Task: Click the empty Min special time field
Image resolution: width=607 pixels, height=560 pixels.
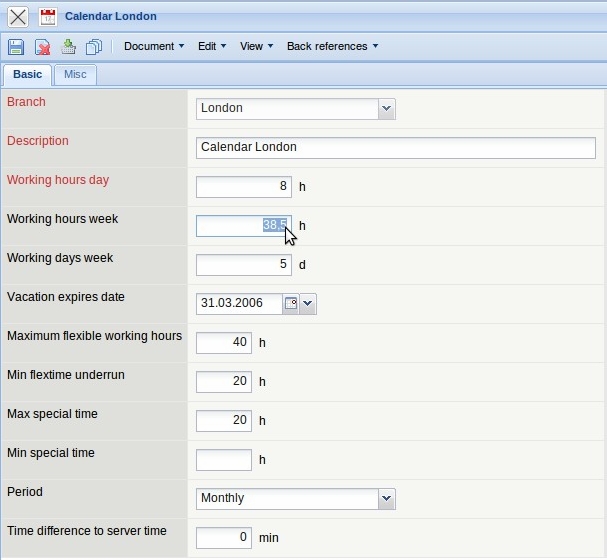Action: coord(224,460)
